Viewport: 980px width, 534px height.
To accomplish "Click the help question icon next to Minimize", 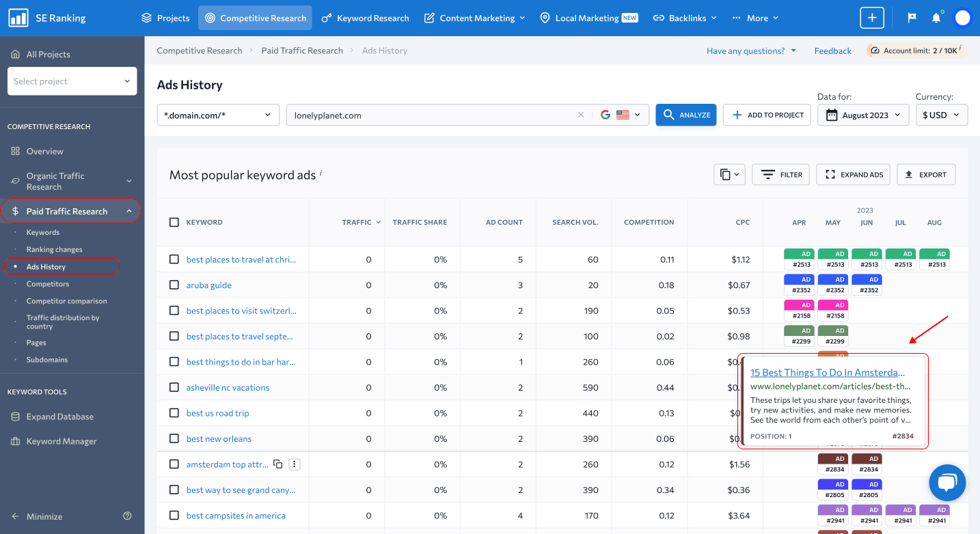I will 127,516.
